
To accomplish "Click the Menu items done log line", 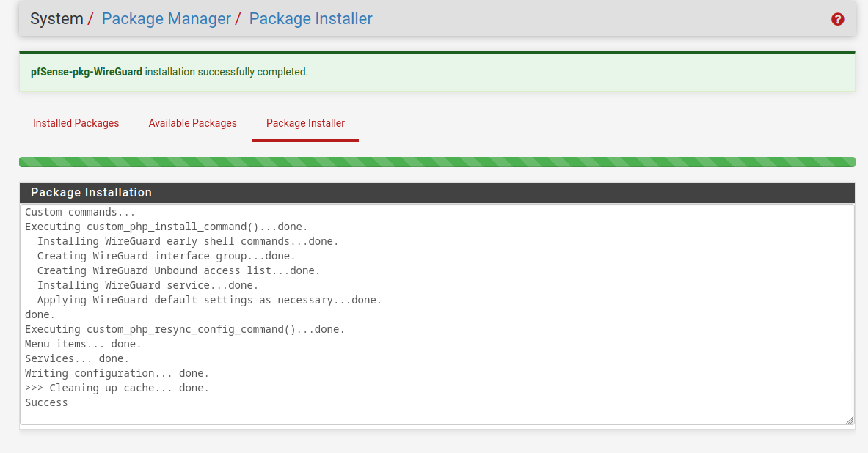I will pyautogui.click(x=83, y=344).
